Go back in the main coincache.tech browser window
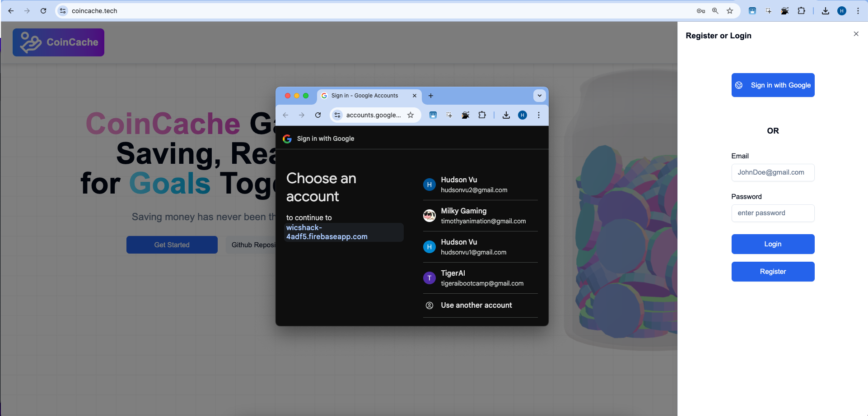Image resolution: width=868 pixels, height=416 pixels. pos(11,11)
